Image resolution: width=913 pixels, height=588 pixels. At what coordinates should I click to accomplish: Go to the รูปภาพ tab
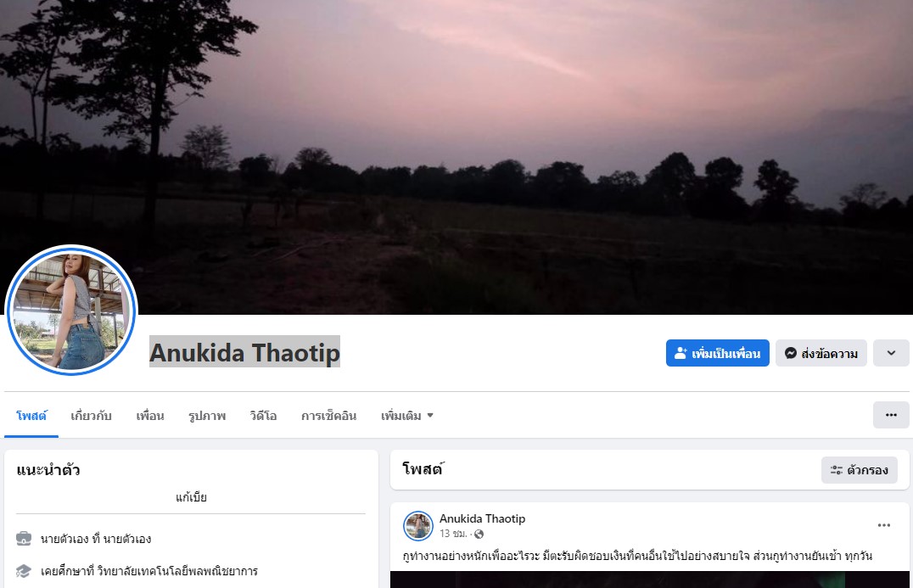coord(207,416)
